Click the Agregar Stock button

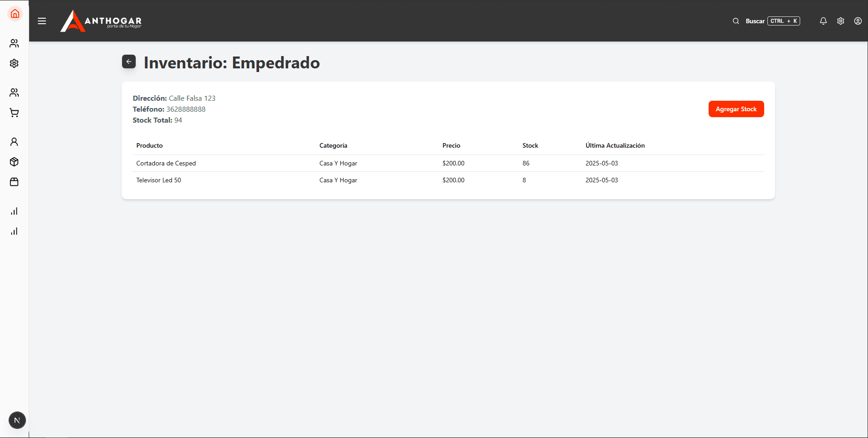[736, 109]
